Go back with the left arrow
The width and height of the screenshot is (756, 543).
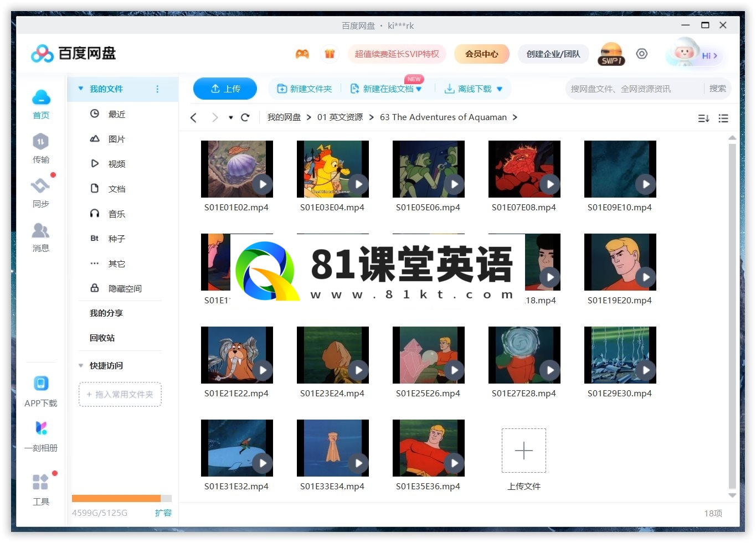[x=193, y=117]
